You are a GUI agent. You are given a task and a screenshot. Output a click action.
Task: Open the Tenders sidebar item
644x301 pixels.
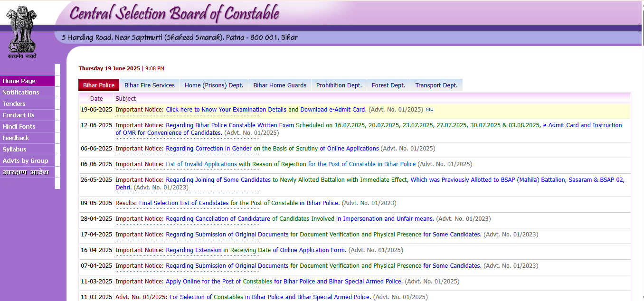28,104
